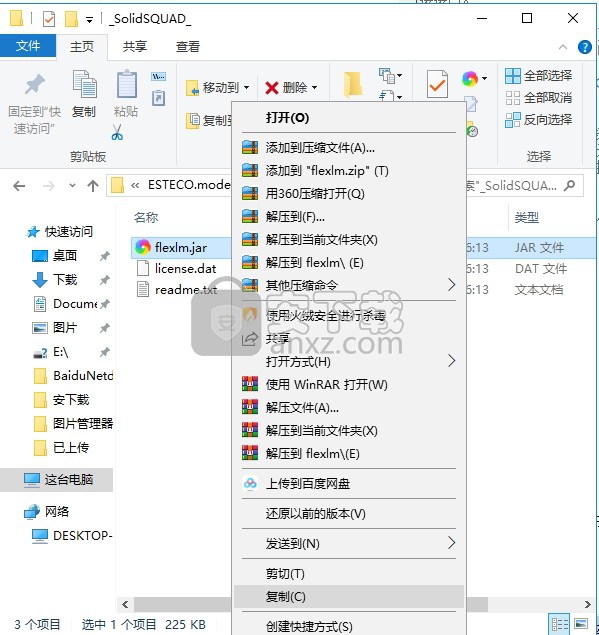Switch to the Share (共享) ribbon tab
The image size is (599, 635).
coord(134,47)
